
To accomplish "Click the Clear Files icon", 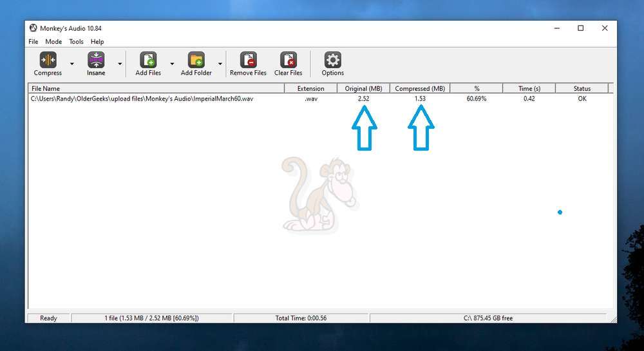I will [x=289, y=60].
